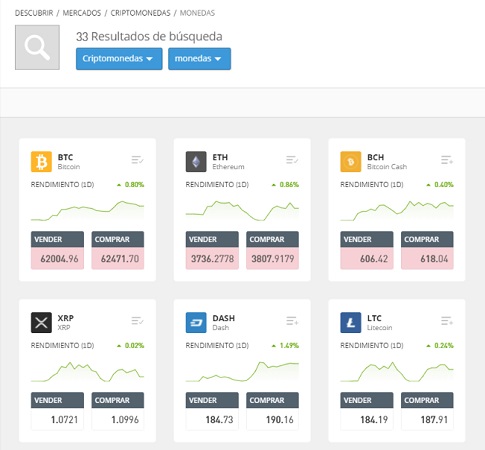Image resolution: width=485 pixels, height=450 pixels.
Task: Buy LTC with the COMPRAR button
Action: point(427,400)
